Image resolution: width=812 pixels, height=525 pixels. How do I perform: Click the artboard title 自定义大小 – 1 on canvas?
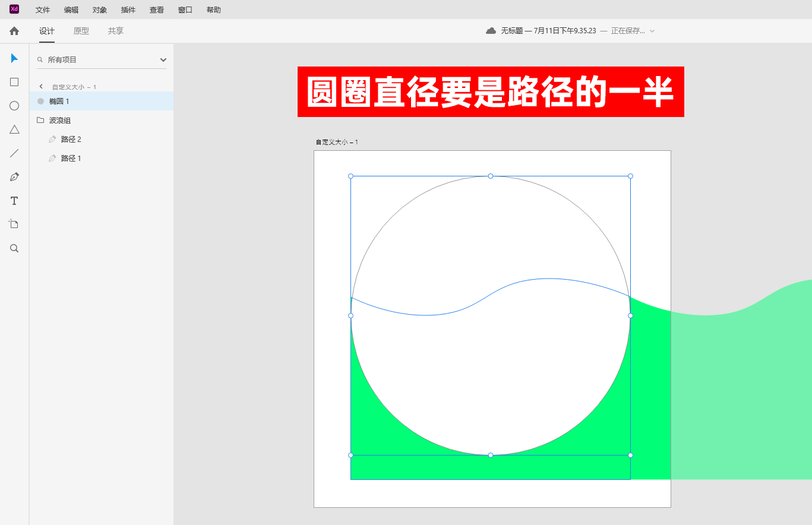coord(337,142)
